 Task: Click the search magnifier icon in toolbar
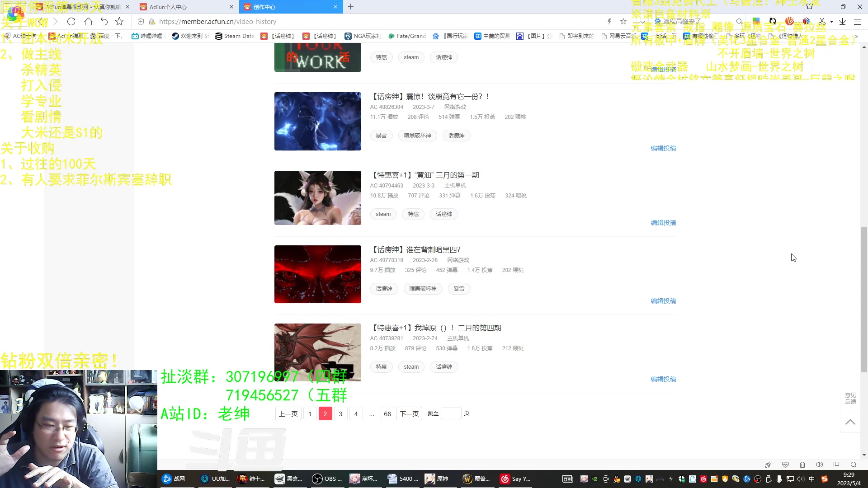739,21
